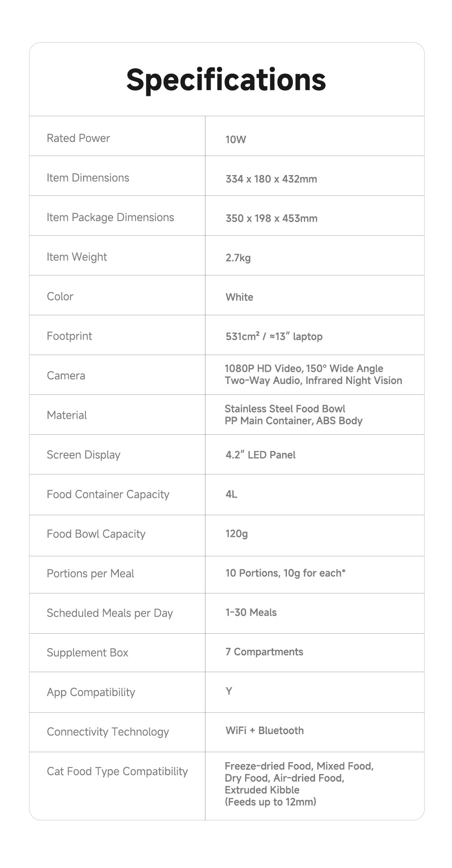Click the Footprint laptop comparison value
452x868 pixels.
click(273, 336)
